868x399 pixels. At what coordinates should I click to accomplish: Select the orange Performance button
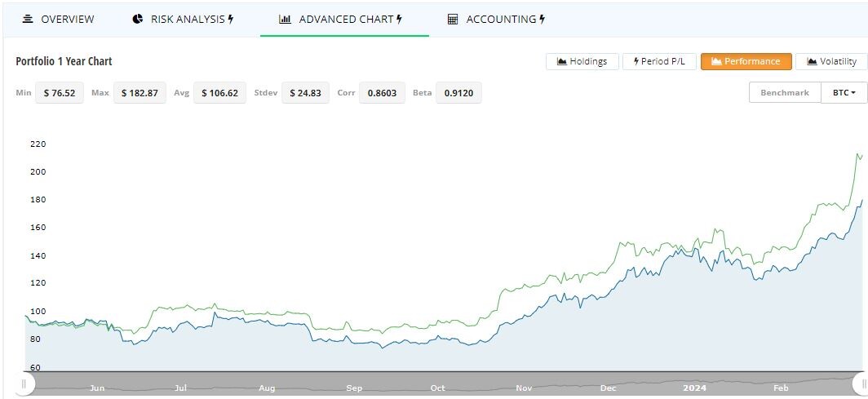pos(746,61)
